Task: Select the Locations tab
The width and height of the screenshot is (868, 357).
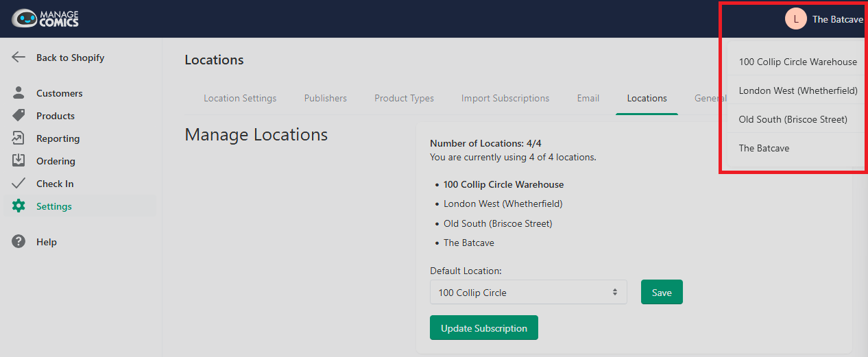Action: pos(647,98)
